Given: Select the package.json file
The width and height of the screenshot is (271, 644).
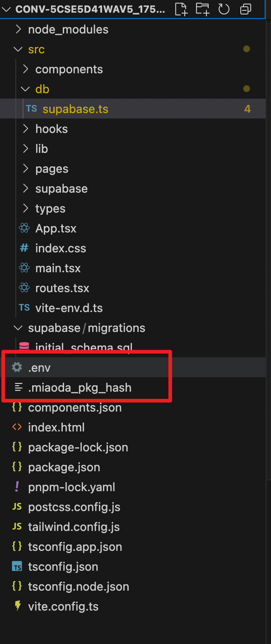Looking at the screenshot, I should click(64, 467).
